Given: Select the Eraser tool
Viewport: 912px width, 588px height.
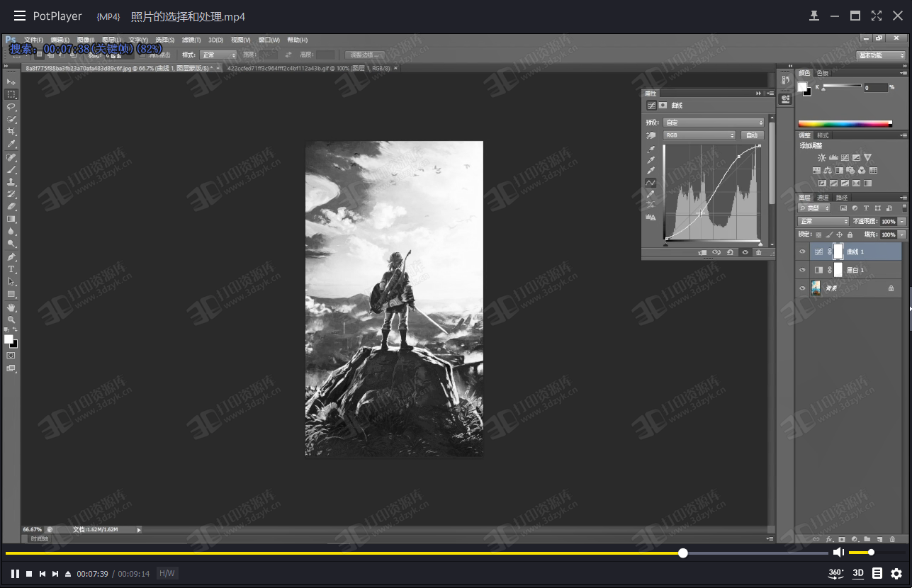Looking at the screenshot, I should pyautogui.click(x=11, y=207).
